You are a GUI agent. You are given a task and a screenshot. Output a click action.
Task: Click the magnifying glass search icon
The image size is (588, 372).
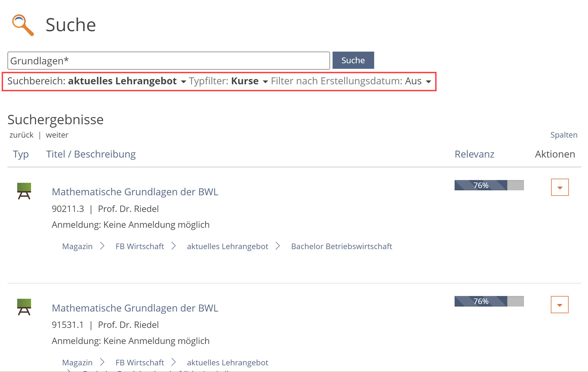click(x=23, y=25)
